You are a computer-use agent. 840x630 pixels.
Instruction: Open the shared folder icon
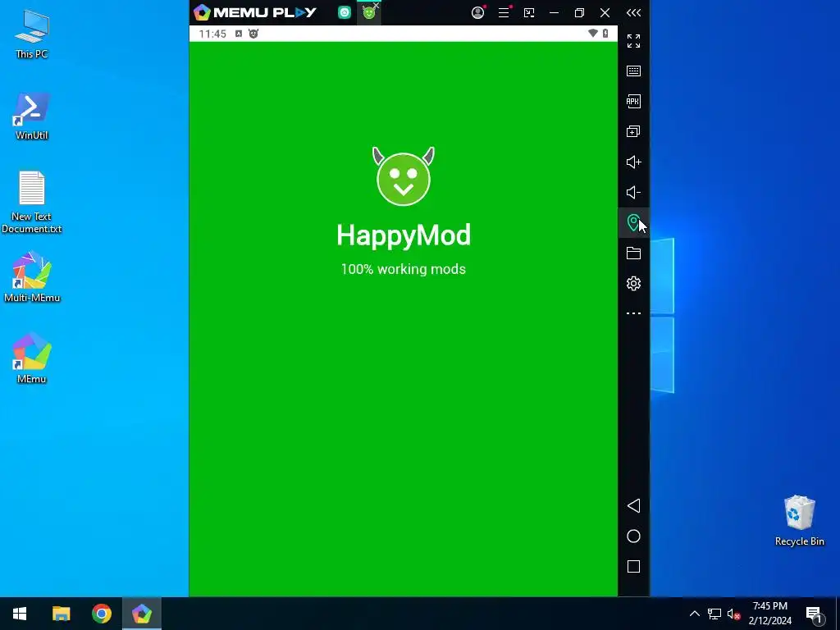(x=634, y=253)
